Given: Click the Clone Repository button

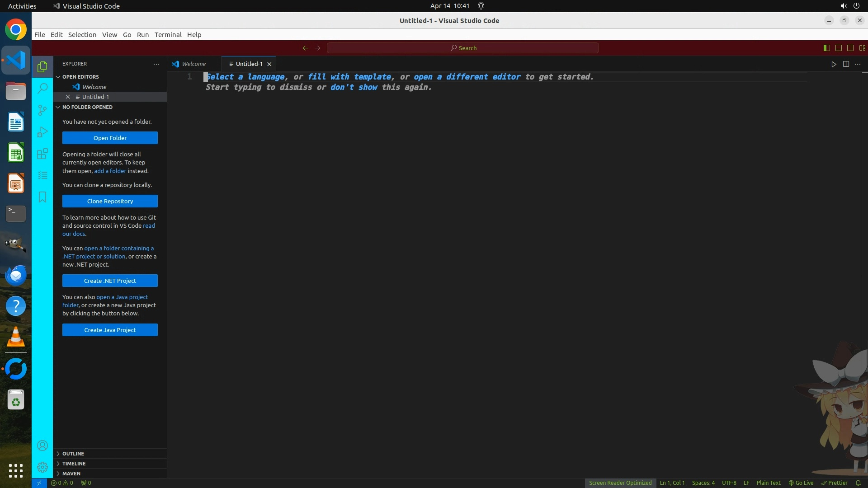Looking at the screenshot, I should click(x=110, y=201).
